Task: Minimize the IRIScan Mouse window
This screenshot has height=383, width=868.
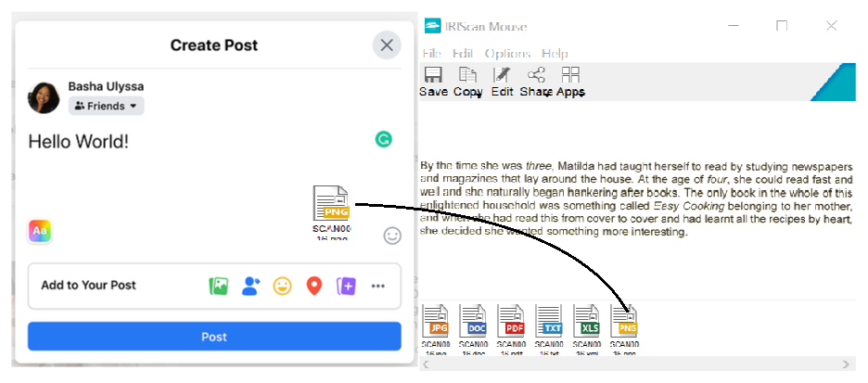Action: tap(734, 26)
